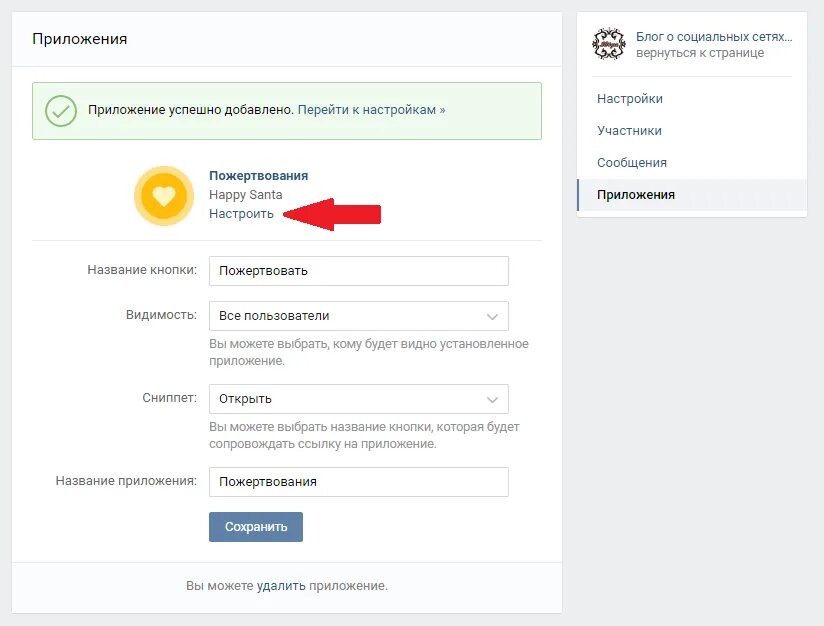Go to Участники in the sidebar
Screen dimensions: 824x626
pyautogui.click(x=629, y=131)
